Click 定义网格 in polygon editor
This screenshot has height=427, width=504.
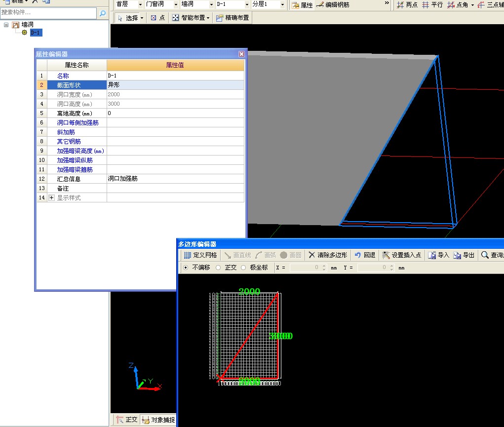200,255
